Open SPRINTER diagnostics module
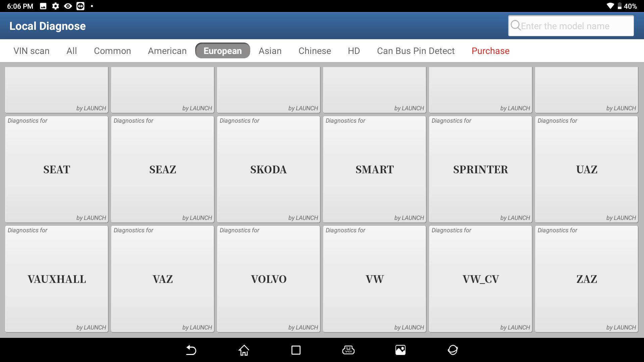The width and height of the screenshot is (644, 362). tap(480, 169)
